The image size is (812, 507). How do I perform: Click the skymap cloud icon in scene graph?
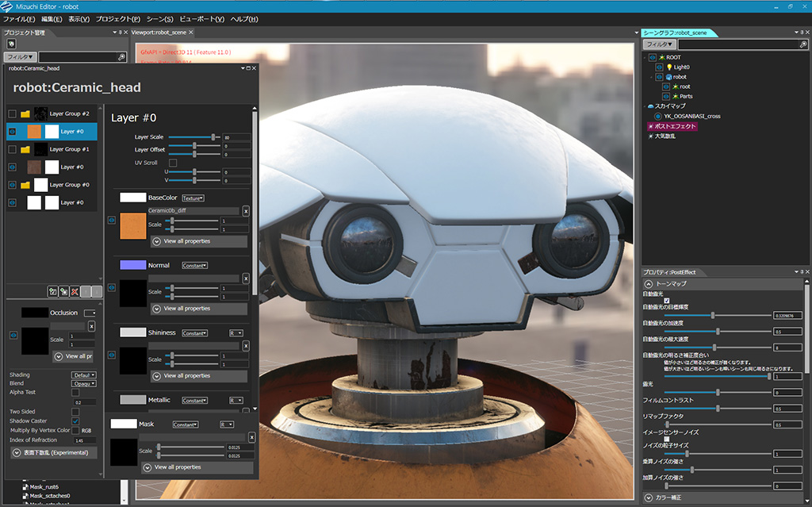[650, 106]
